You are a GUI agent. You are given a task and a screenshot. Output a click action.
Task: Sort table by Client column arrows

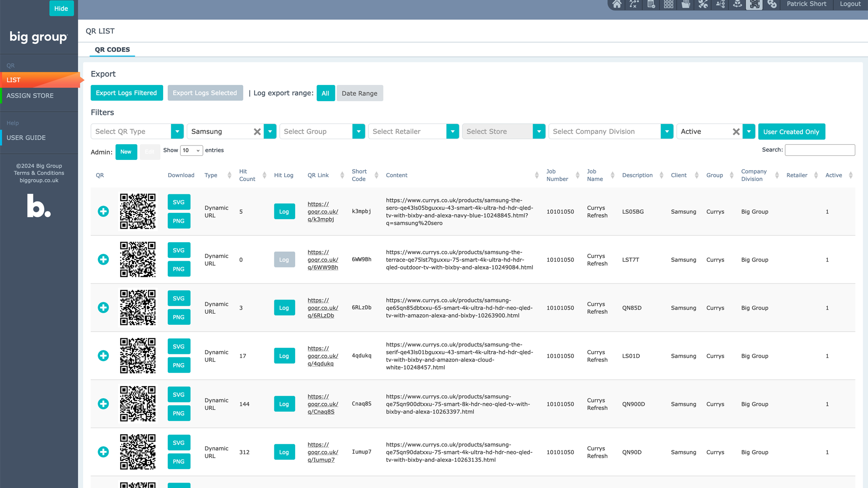point(697,175)
